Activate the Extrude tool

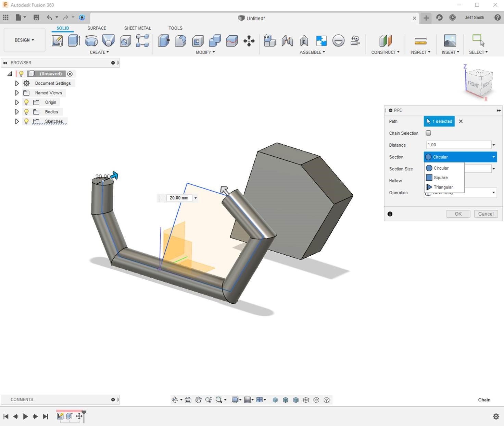(x=74, y=40)
